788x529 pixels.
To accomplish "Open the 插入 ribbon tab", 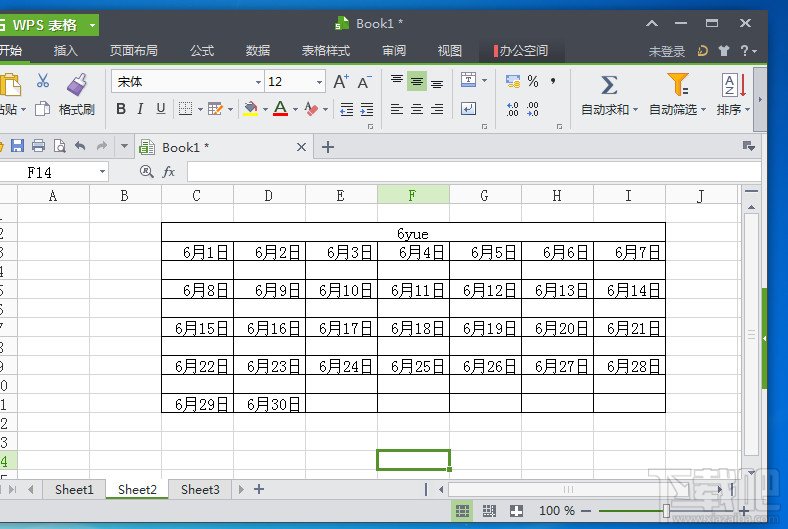I will pos(65,50).
